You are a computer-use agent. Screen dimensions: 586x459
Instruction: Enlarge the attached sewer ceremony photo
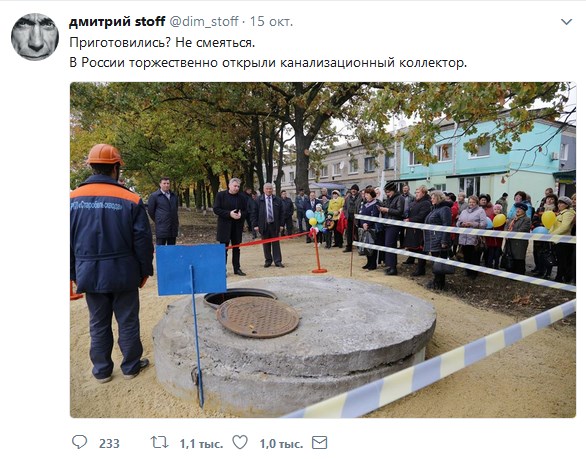323,250
